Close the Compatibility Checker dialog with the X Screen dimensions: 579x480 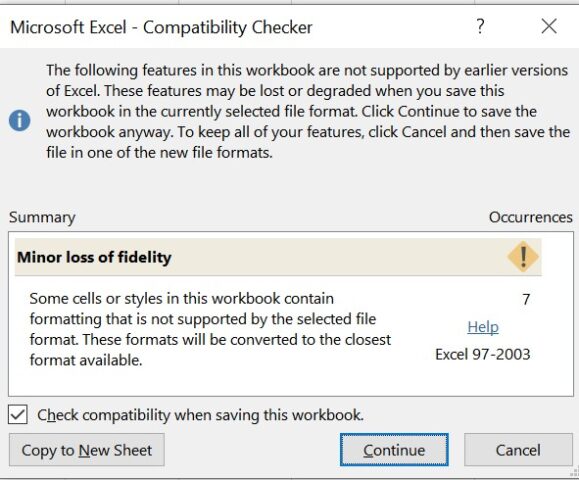(x=549, y=27)
